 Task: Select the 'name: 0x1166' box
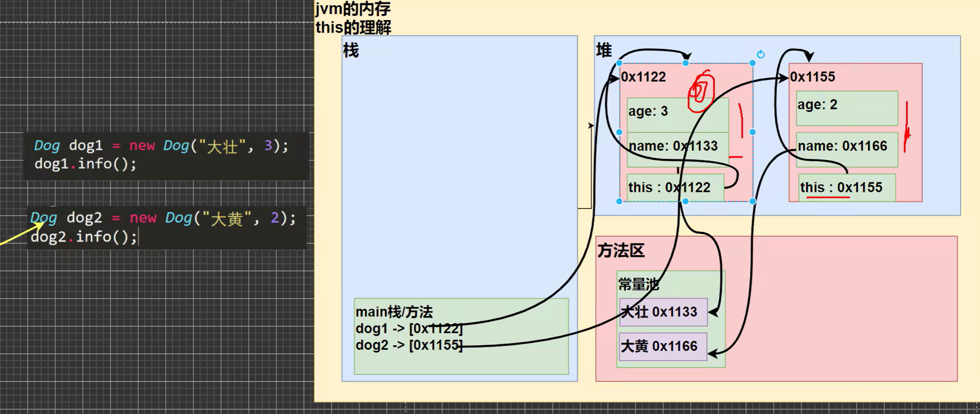[x=847, y=150]
